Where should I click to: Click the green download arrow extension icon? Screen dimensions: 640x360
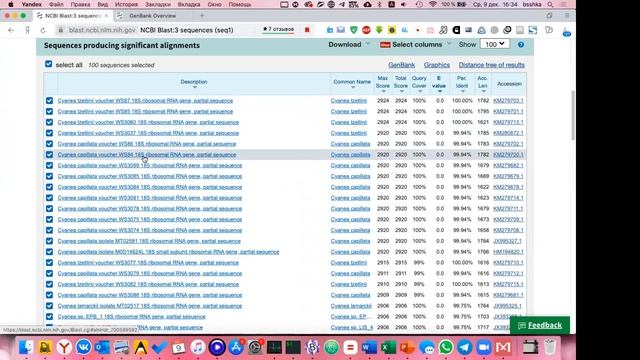(x=379, y=30)
